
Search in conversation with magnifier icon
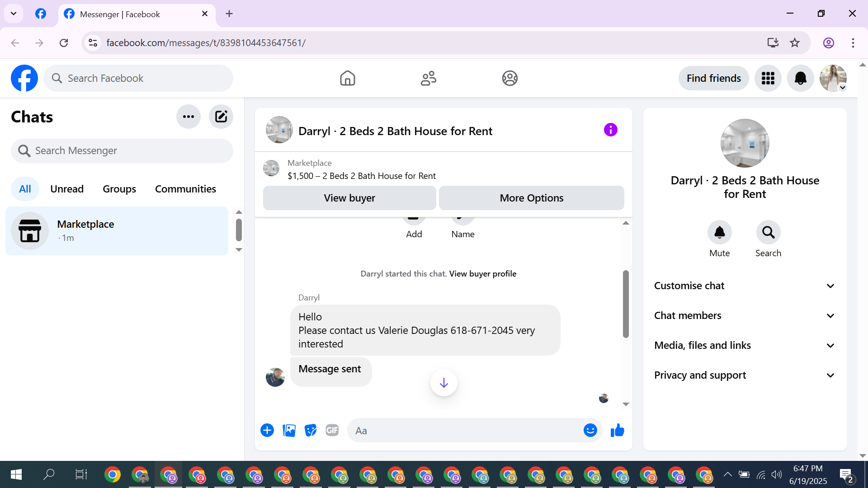[x=769, y=232]
